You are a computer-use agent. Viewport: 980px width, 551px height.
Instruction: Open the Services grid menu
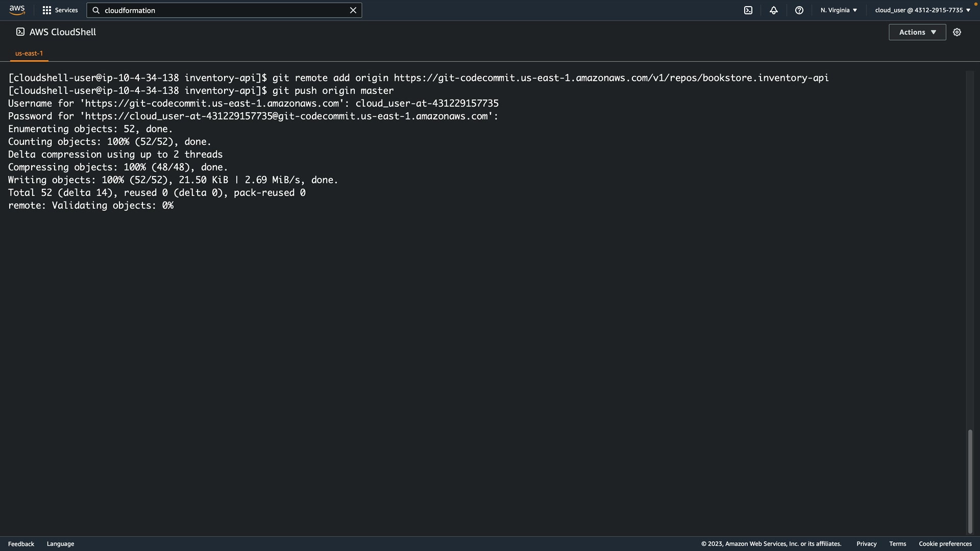60,10
